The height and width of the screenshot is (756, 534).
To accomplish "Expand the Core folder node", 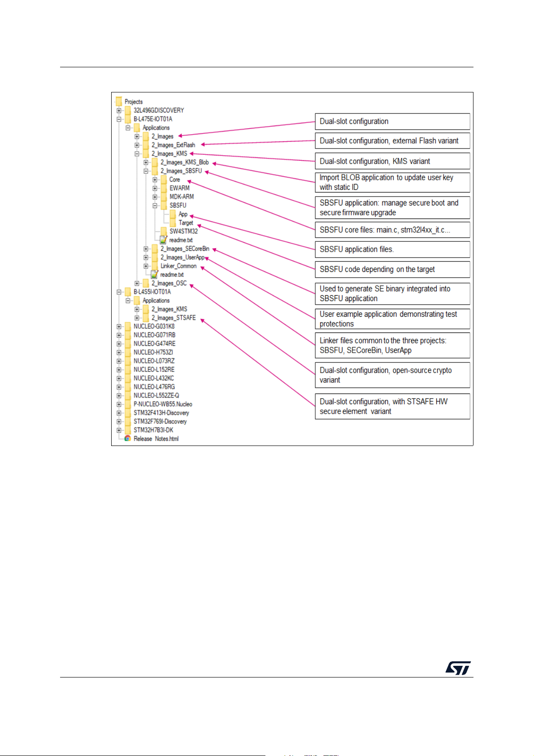I will click(155, 179).
